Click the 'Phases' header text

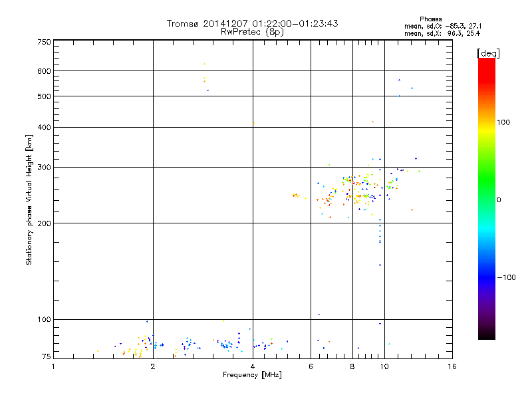pos(430,19)
